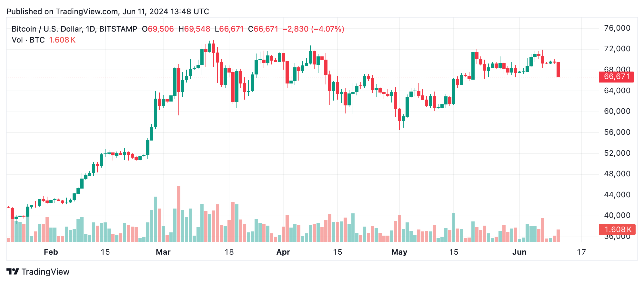Viewport: 644px width, 283px height.
Task: Click the Jun label on the time axis
Action: pos(519,252)
